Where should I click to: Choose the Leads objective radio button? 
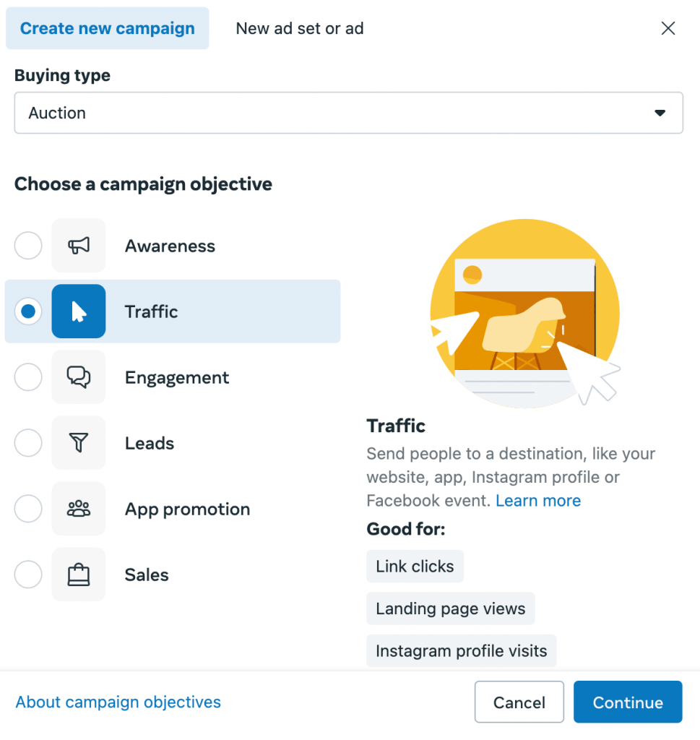coord(28,443)
